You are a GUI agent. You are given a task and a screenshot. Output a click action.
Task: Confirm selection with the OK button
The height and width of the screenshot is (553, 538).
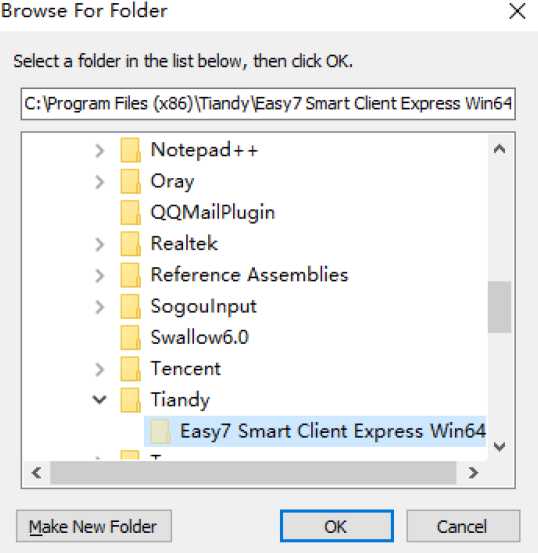click(x=337, y=526)
